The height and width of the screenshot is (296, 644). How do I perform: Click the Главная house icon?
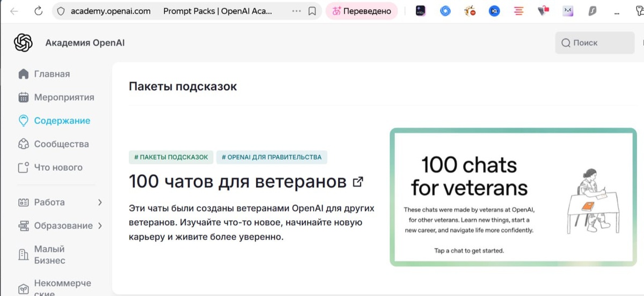click(x=23, y=74)
